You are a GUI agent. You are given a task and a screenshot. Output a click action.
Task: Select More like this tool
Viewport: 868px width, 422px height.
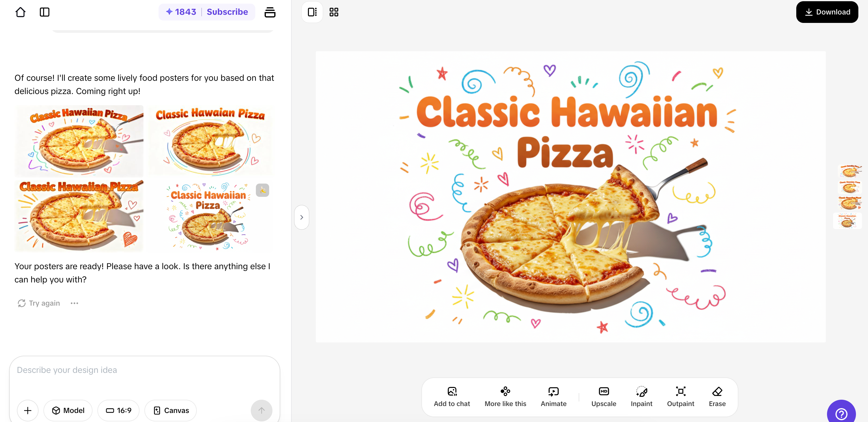pos(505,396)
